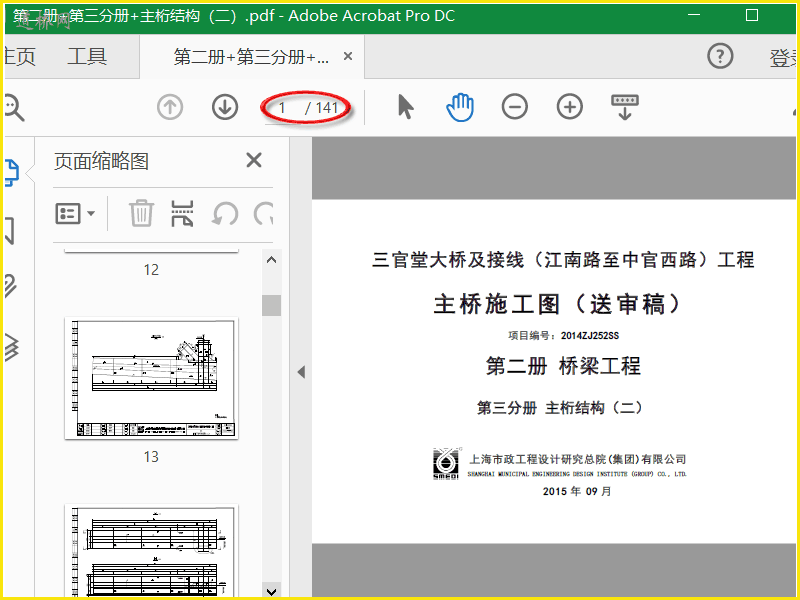
Task: Select page 13 thumbnail
Action: click(x=151, y=378)
